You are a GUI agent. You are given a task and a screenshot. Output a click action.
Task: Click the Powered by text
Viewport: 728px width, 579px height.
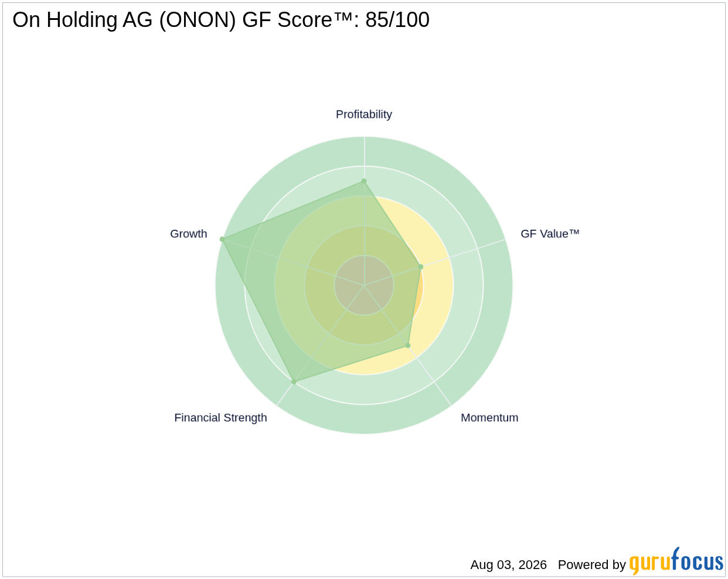[592, 565]
